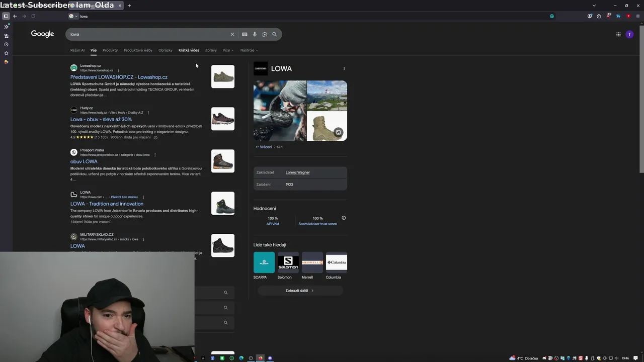Viewport: 644px width, 362px height.
Task: Select the Vše results tab
Action: tap(94, 50)
